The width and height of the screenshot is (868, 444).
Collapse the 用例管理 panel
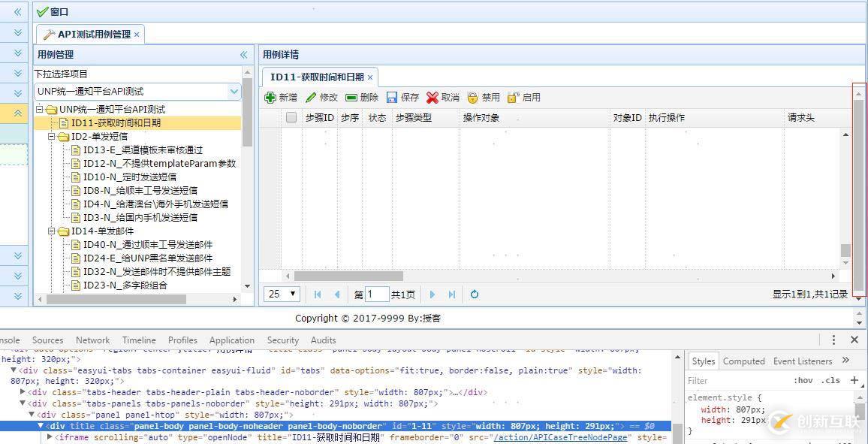243,55
